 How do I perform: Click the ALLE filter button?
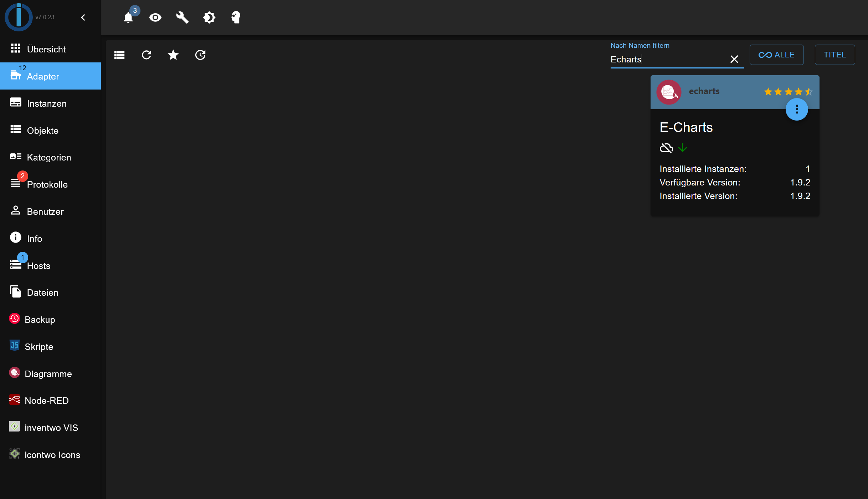(776, 55)
